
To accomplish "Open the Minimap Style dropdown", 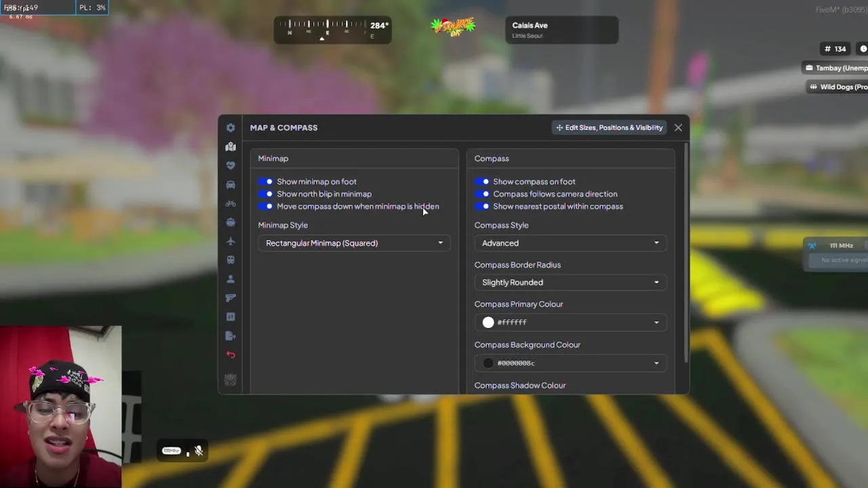I will (x=354, y=243).
